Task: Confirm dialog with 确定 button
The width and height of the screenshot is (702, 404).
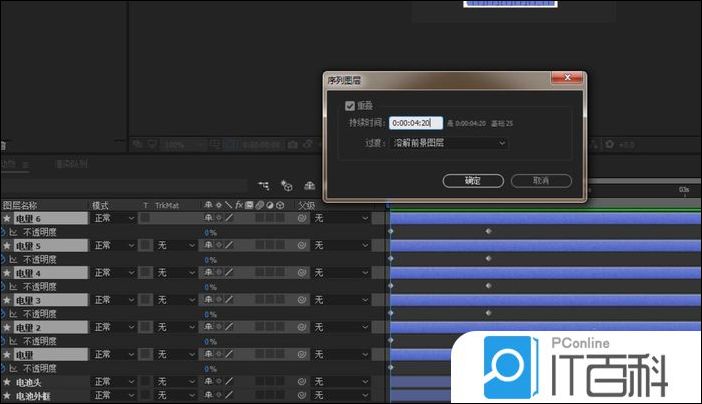Action: [472, 181]
